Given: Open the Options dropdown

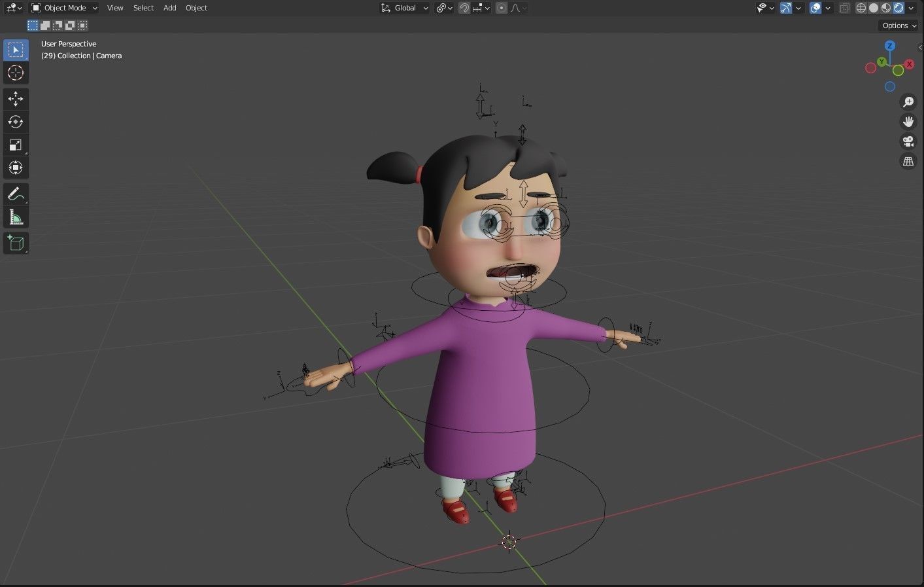Looking at the screenshot, I should (899, 26).
